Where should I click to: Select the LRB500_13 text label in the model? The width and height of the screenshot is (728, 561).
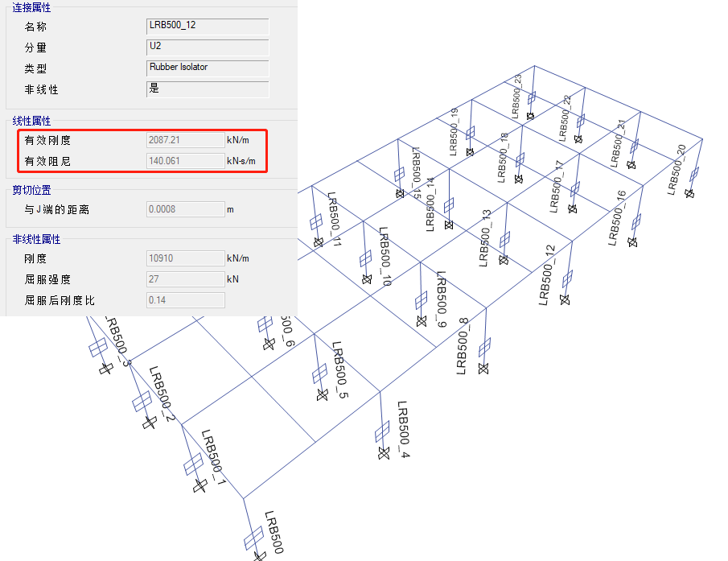click(x=484, y=237)
